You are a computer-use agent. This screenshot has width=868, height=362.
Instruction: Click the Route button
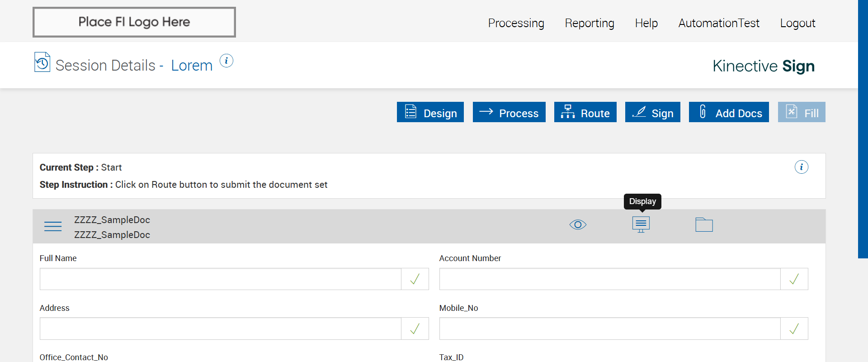[x=585, y=112]
